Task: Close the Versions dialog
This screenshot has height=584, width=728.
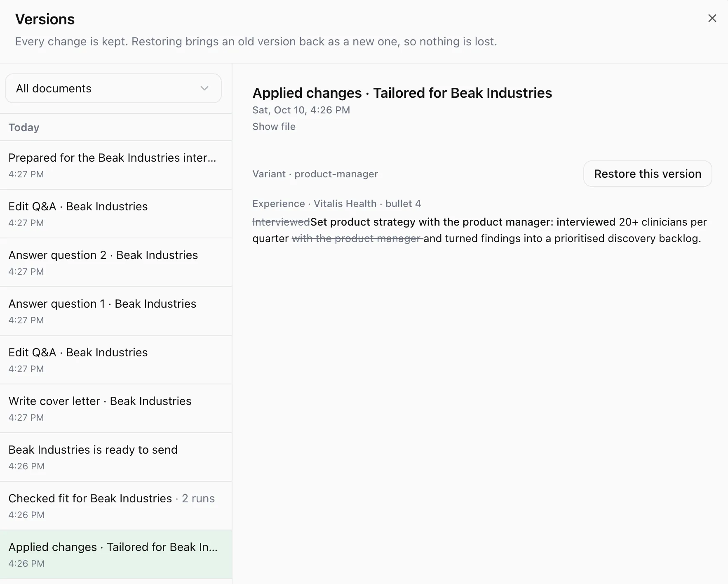Action: click(712, 18)
